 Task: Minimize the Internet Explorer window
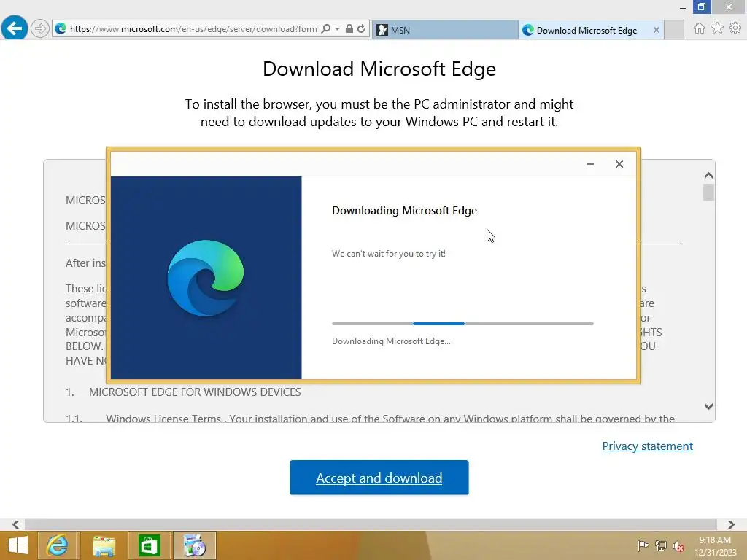click(x=682, y=7)
